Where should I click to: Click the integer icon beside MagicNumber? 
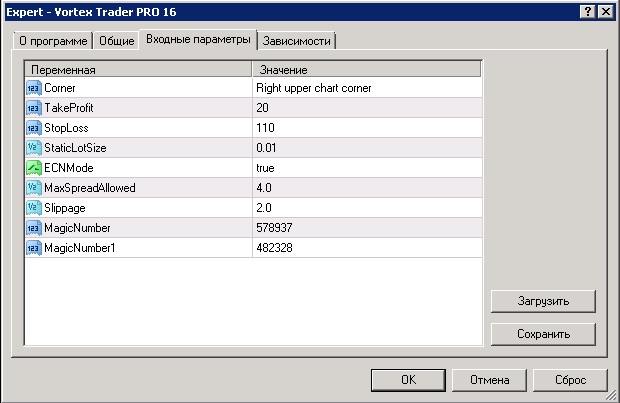[x=34, y=228]
